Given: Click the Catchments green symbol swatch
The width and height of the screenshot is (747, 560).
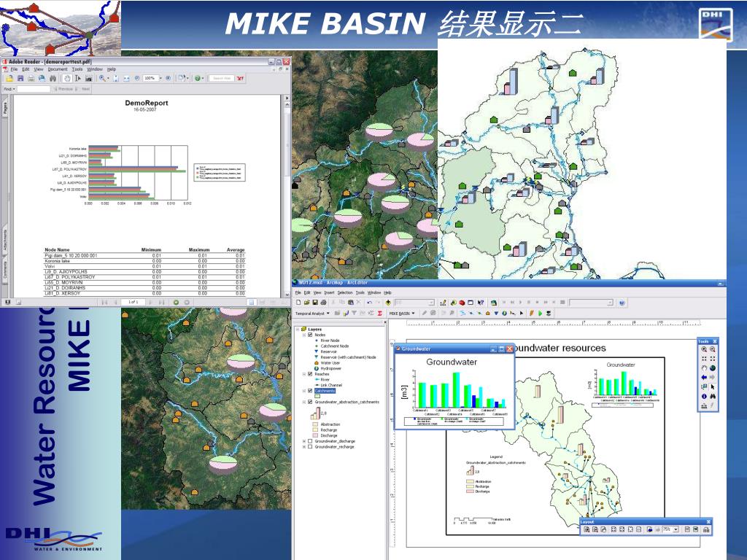Looking at the screenshot, I should click(x=317, y=396).
